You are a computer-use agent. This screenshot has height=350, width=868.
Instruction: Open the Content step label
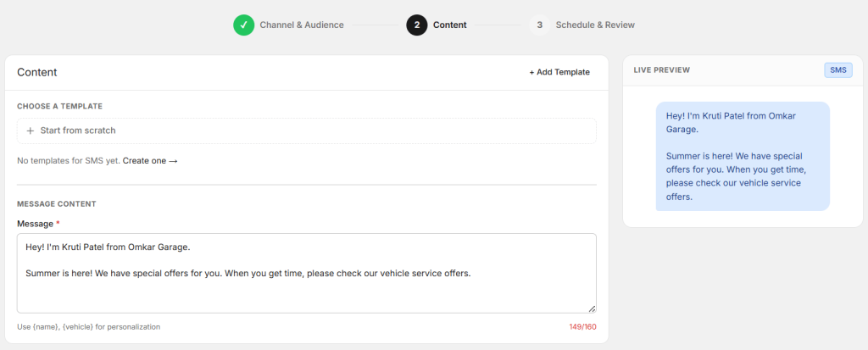tap(449, 25)
